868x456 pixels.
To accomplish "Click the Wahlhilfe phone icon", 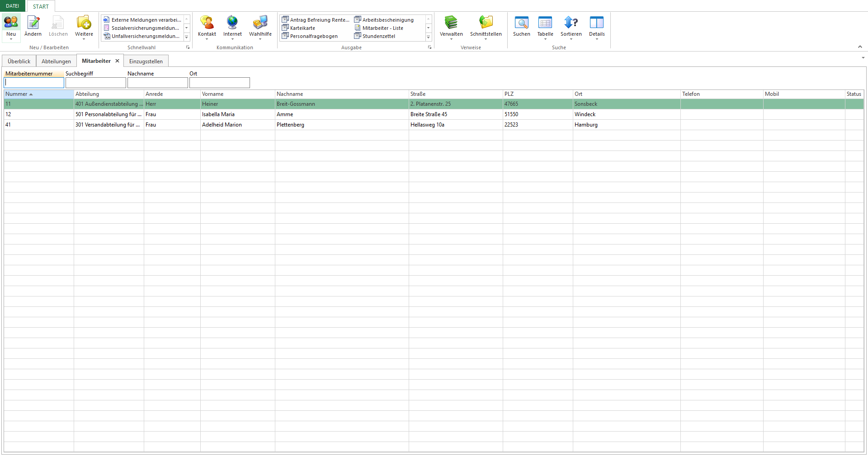I will 260,22.
